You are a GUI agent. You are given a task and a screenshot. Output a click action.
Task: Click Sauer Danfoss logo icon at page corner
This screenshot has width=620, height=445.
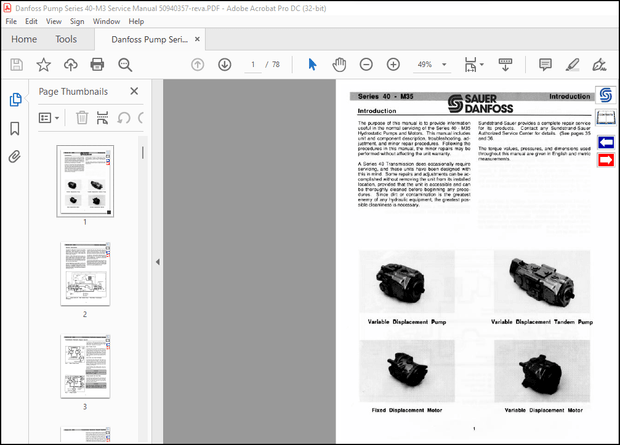606,95
